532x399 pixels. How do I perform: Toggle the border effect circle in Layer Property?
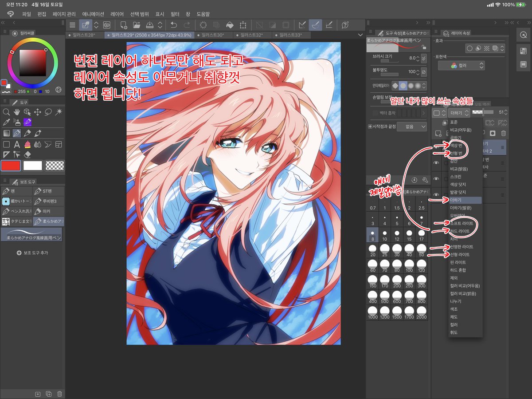[469, 48]
